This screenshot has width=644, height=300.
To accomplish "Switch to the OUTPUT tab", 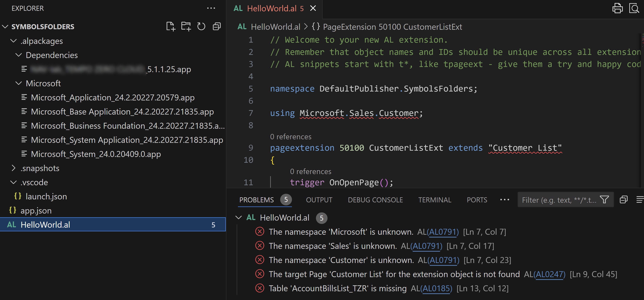I will pyautogui.click(x=319, y=200).
